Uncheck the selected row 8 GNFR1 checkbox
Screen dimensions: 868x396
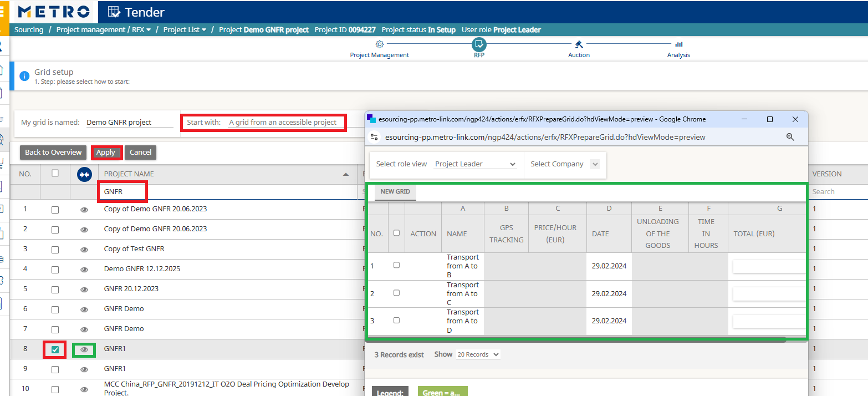[x=55, y=350]
